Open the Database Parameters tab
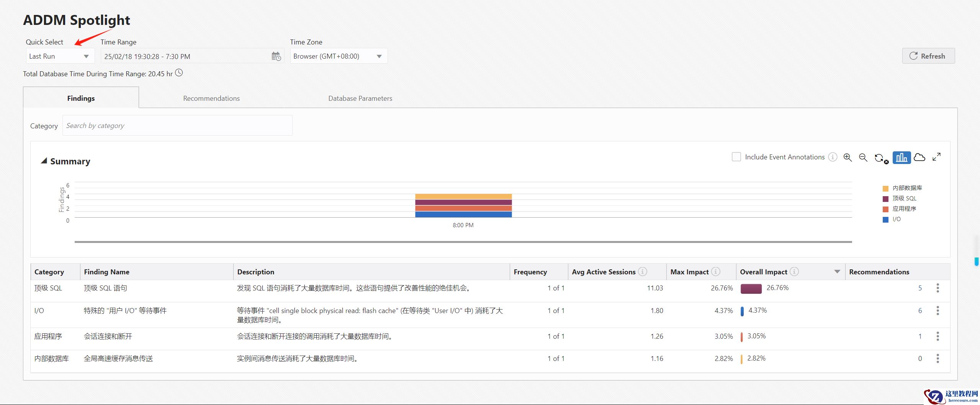This screenshot has width=980, height=405. pos(360,98)
